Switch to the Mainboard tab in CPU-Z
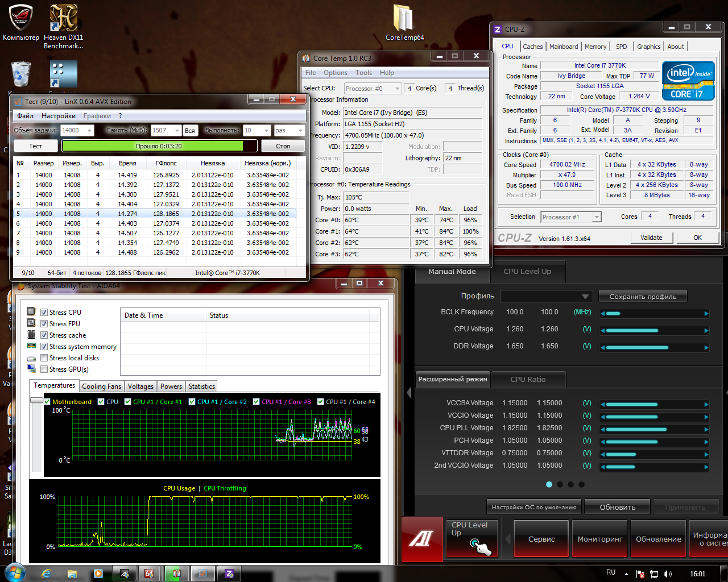Viewport: 728px width, 582px height. coord(563,47)
